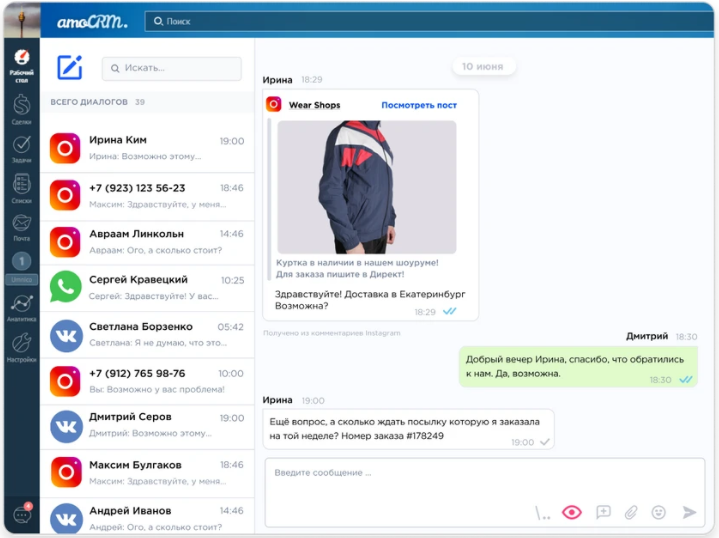Image resolution: width=719 pixels, height=538 pixels.
Task: Open the jacket post image
Action: tap(367, 187)
